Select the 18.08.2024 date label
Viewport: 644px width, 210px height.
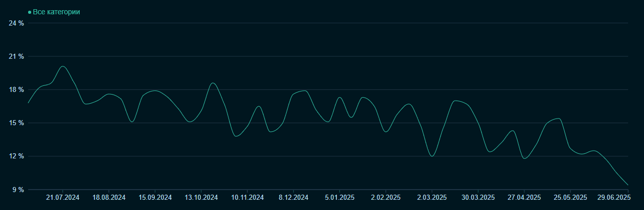point(109,197)
